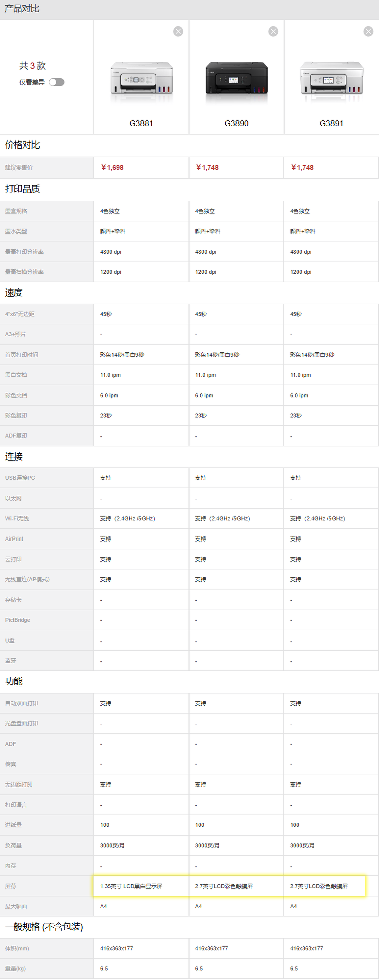Click the 价格对比 section heading
The width and height of the screenshot is (379, 980).
(23, 145)
